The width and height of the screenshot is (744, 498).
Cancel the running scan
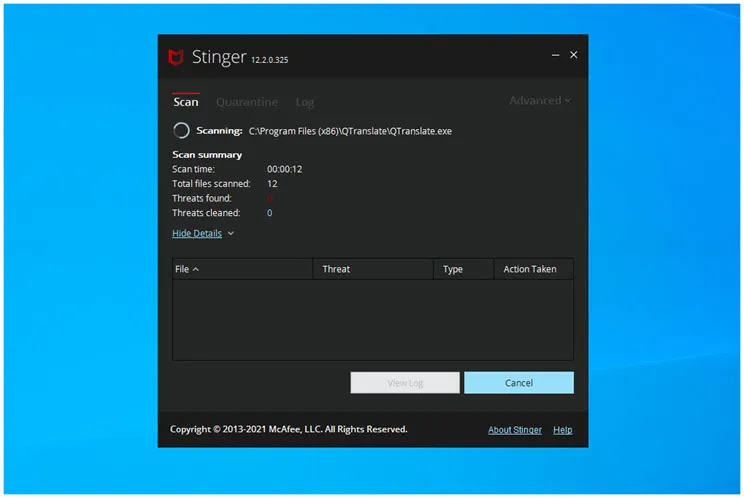(519, 383)
